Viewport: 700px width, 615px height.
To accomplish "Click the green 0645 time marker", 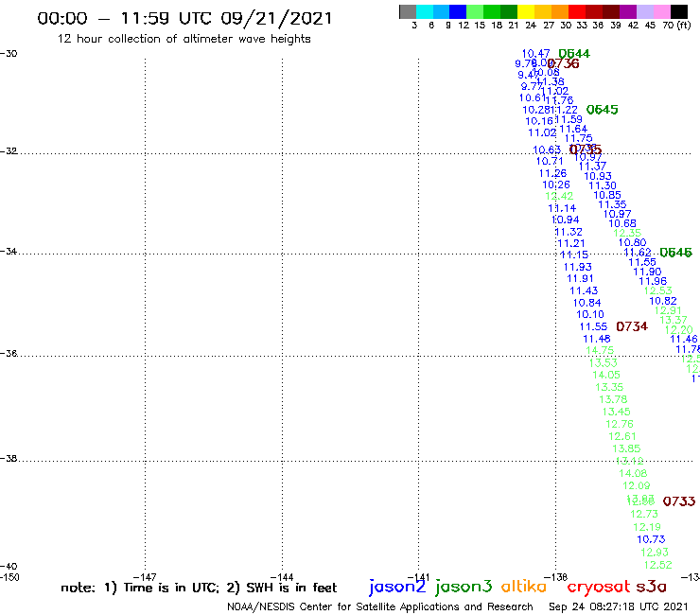I will [603, 110].
